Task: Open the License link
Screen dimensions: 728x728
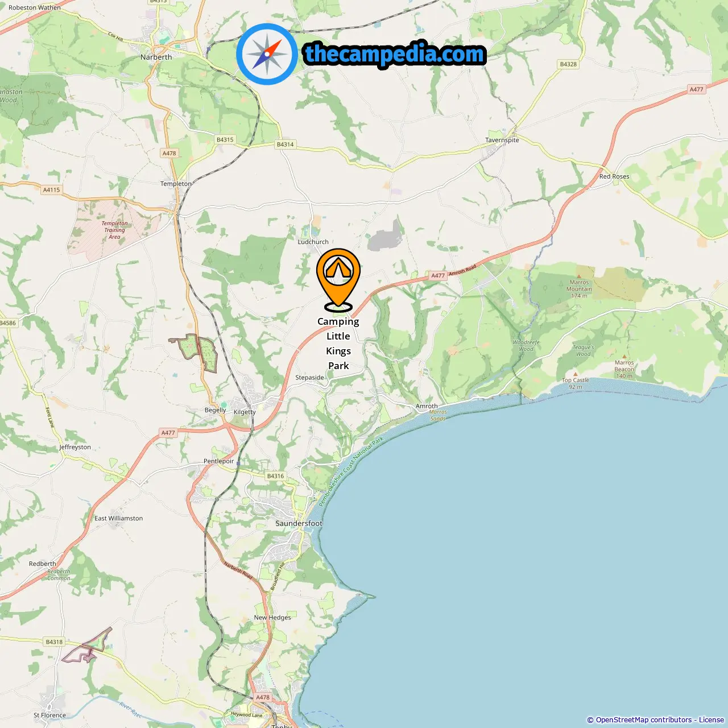Action: [x=711, y=719]
